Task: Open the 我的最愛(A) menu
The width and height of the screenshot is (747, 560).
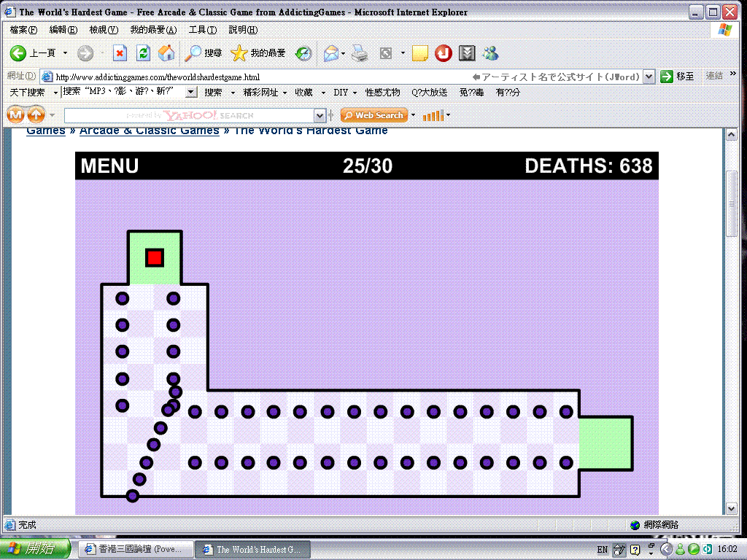Action: pos(153,29)
